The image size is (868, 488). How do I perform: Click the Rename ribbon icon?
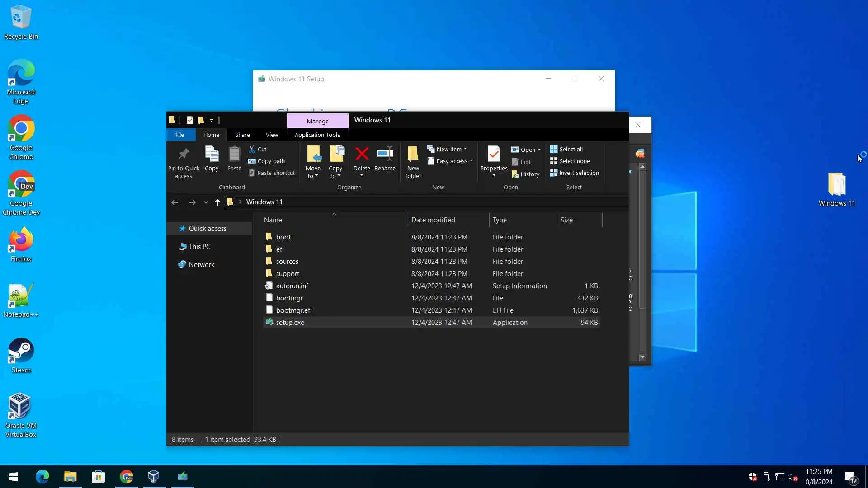(x=385, y=154)
